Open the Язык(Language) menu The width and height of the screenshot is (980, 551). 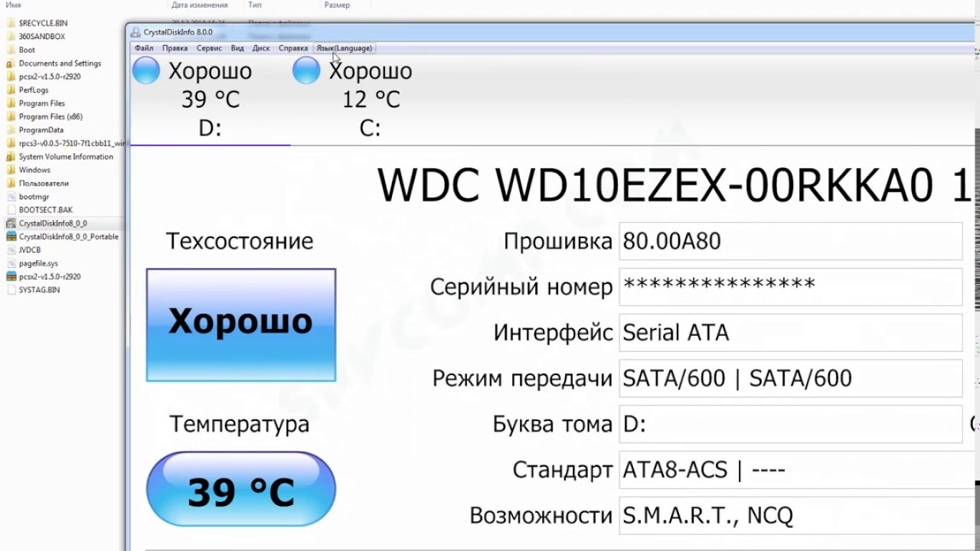click(345, 48)
